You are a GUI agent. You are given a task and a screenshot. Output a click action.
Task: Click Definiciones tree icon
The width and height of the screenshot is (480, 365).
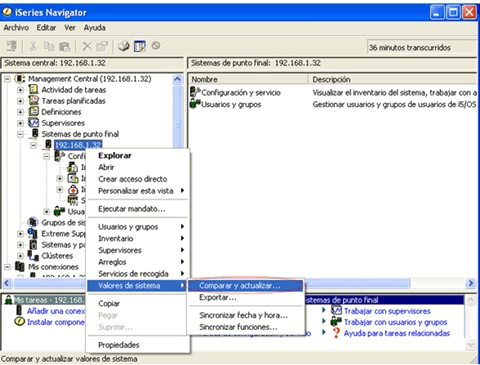[33, 112]
